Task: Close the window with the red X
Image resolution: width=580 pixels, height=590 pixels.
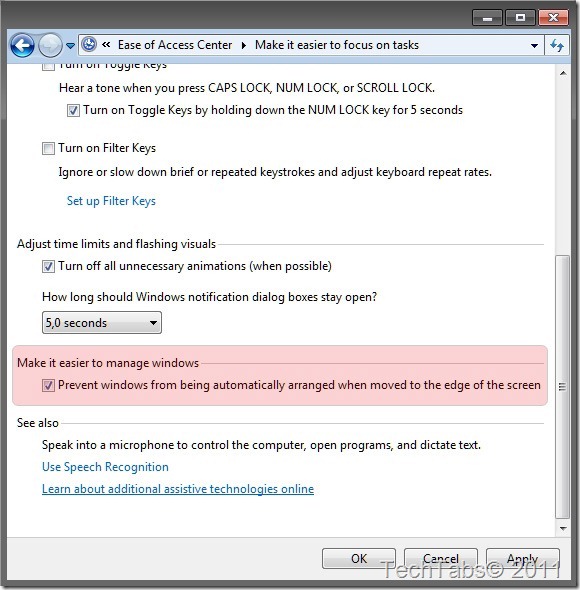Action: [553, 18]
